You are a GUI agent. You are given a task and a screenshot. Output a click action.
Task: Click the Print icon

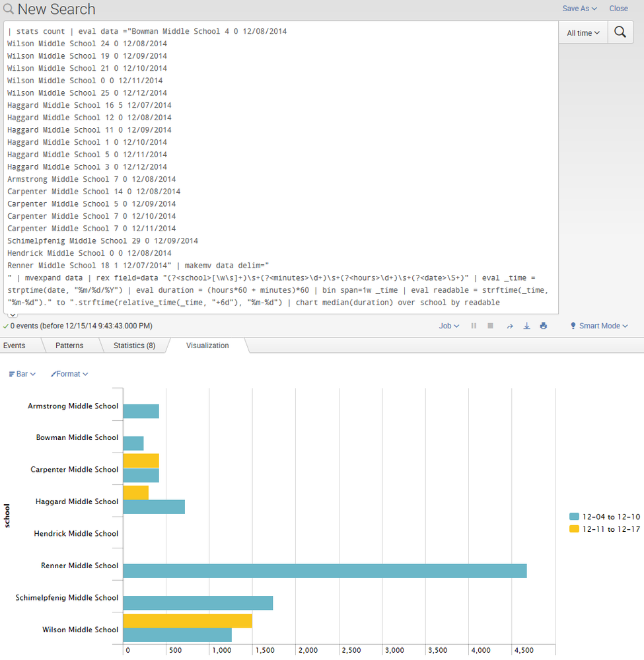[543, 326]
